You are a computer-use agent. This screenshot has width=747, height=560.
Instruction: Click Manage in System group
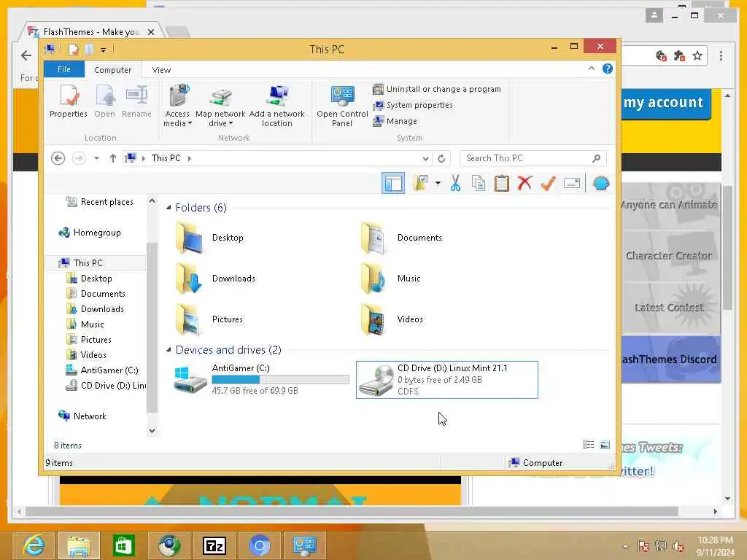(x=395, y=122)
